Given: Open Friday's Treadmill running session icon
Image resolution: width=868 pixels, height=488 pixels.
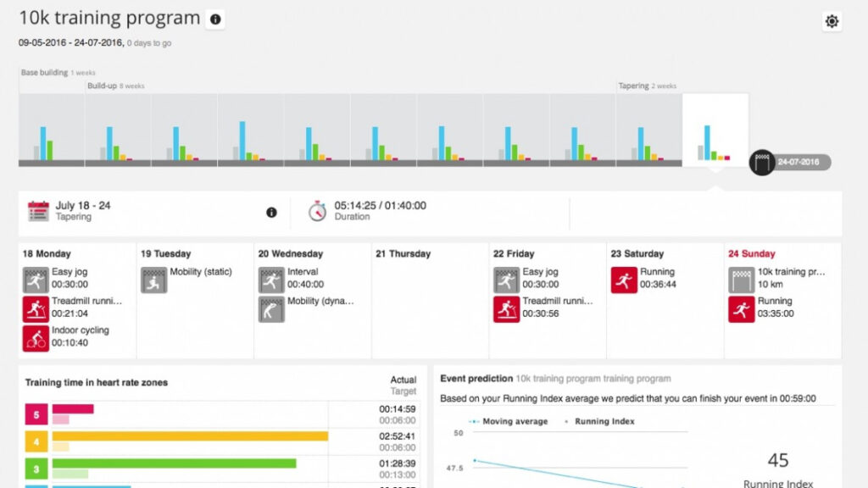Looking at the screenshot, I should [x=507, y=309].
